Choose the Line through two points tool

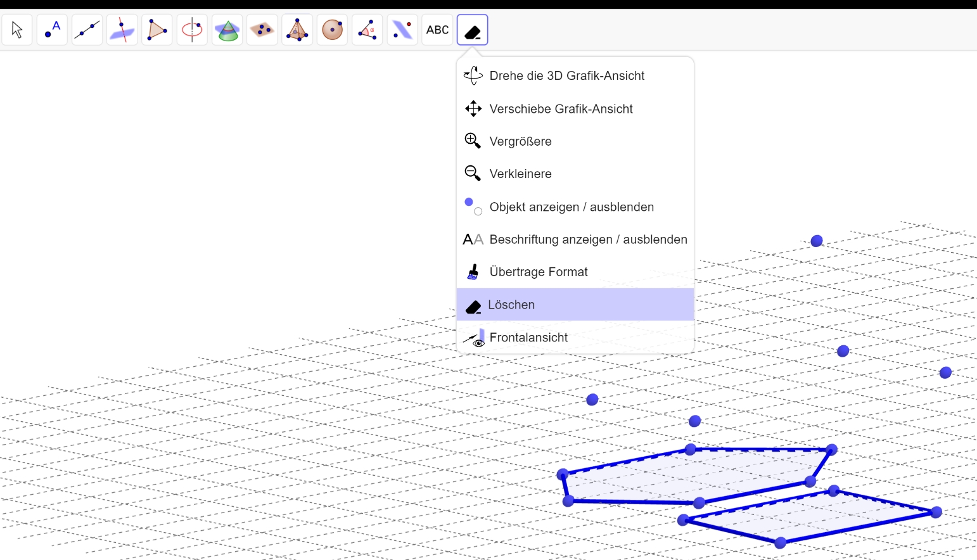[x=87, y=30]
